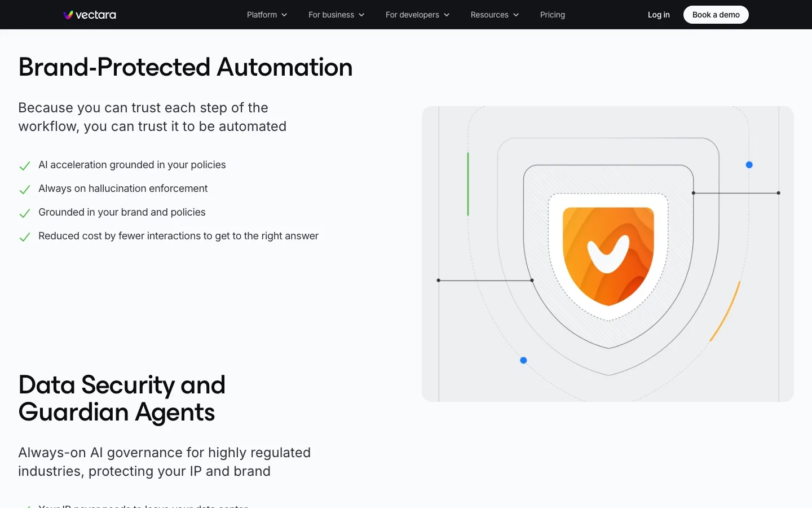812x508 pixels.
Task: Expand the For business menu
Action: tap(337, 15)
